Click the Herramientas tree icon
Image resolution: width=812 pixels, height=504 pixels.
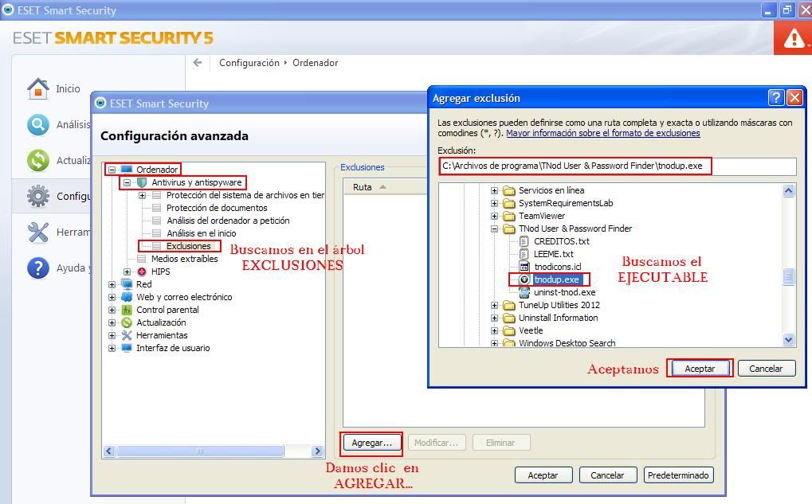point(127,335)
